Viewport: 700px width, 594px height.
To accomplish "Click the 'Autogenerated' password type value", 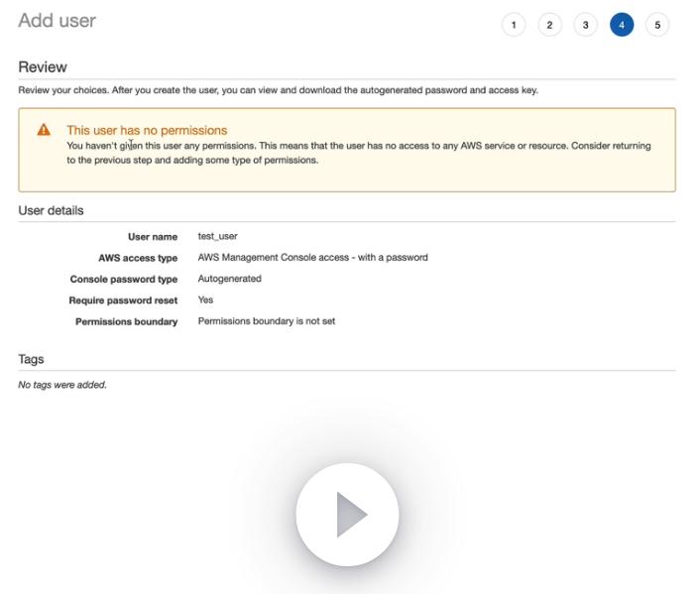I will click(229, 279).
